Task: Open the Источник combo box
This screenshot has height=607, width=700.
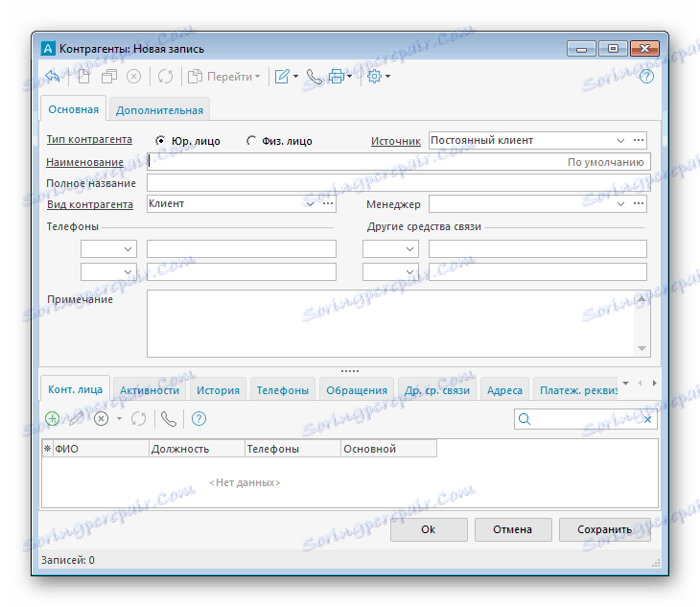Action: coord(620,140)
